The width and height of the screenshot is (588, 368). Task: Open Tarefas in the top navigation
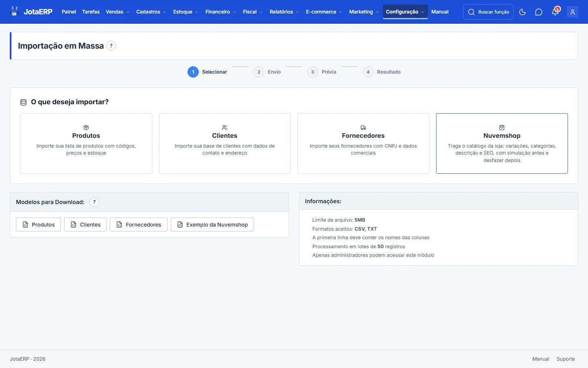click(x=91, y=12)
